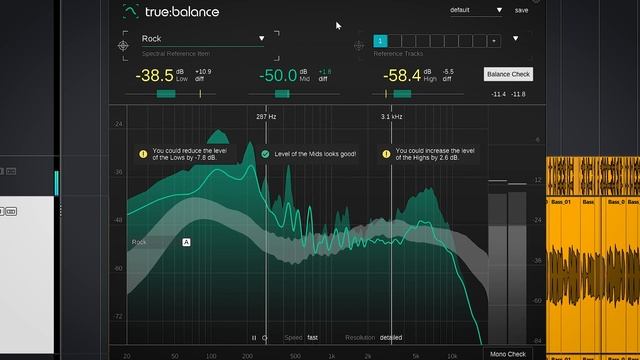Pause the spectrum analyzer display

tap(254, 338)
